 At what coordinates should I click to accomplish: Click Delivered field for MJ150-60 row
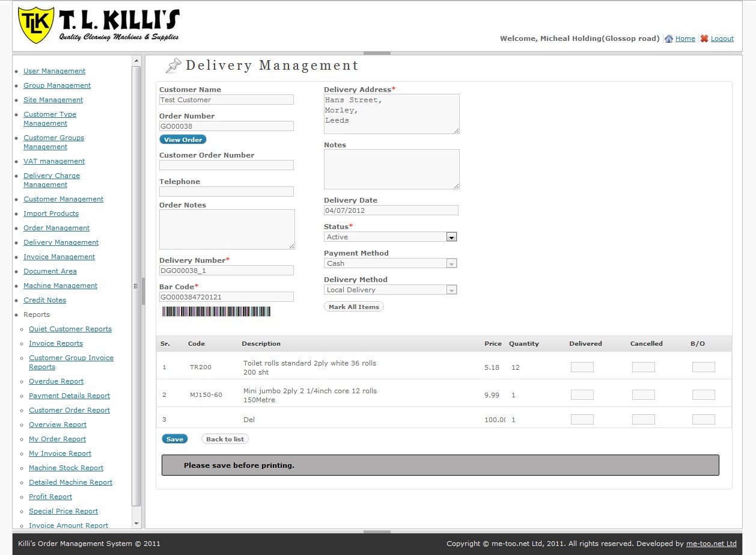point(582,395)
